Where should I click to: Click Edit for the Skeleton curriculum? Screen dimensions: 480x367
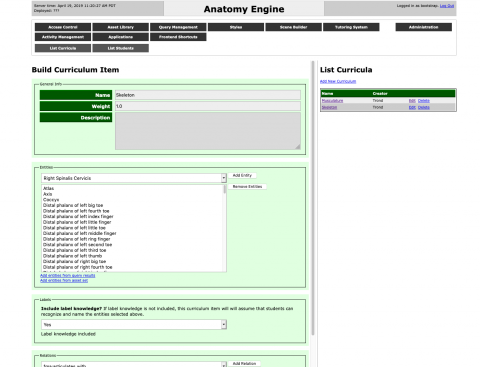click(412, 107)
